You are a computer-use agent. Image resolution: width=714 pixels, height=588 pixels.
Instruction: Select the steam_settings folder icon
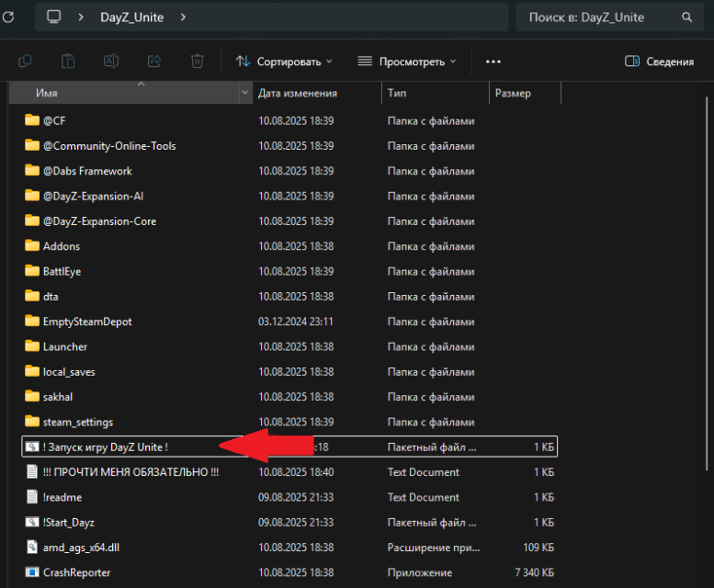click(x=32, y=422)
